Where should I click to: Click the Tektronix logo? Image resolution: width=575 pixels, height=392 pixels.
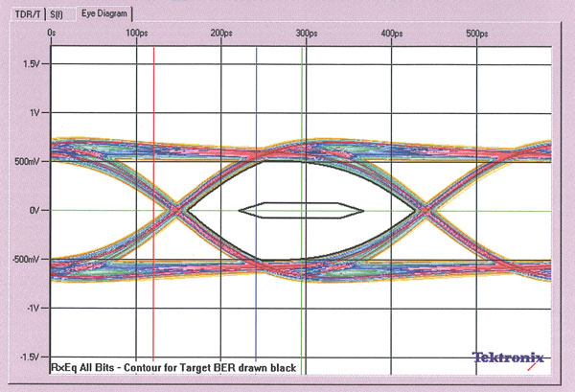tap(508, 357)
